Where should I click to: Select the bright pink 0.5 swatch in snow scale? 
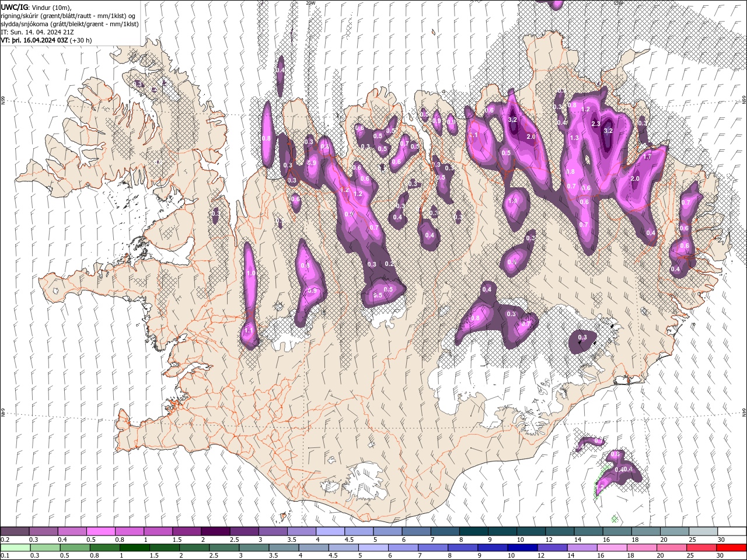(x=100, y=531)
